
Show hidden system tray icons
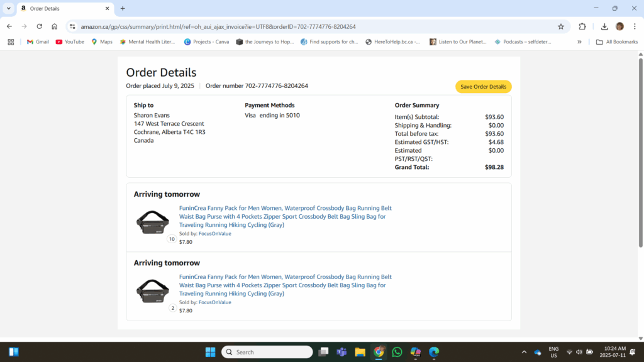(524, 352)
